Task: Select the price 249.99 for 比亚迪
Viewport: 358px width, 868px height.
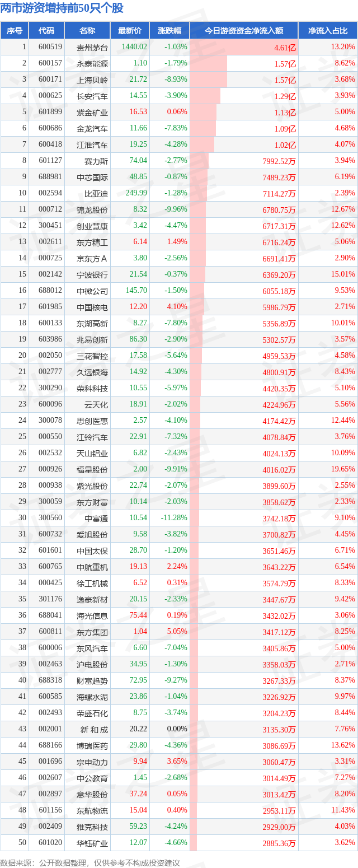Action: pyautogui.click(x=136, y=193)
